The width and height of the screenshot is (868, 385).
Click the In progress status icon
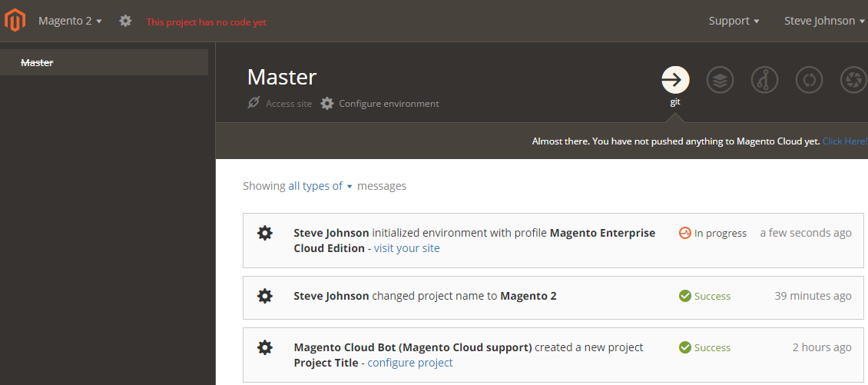click(x=684, y=233)
